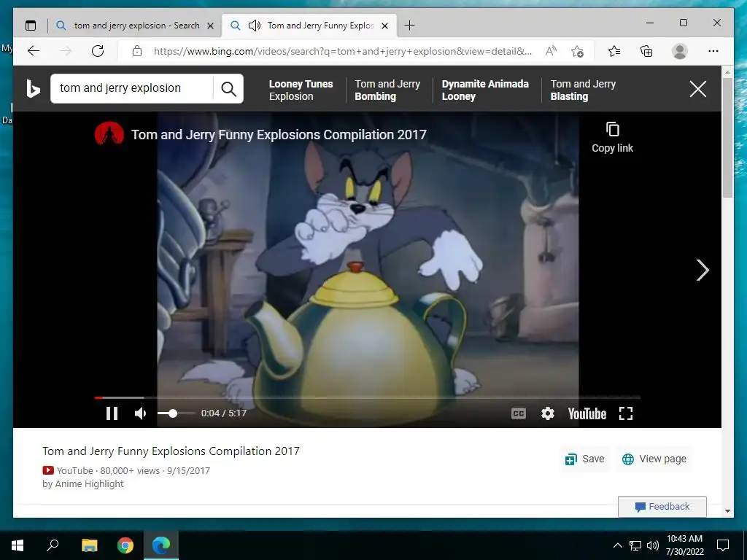Pause the video
Image resolution: width=747 pixels, height=560 pixels.
click(x=112, y=413)
